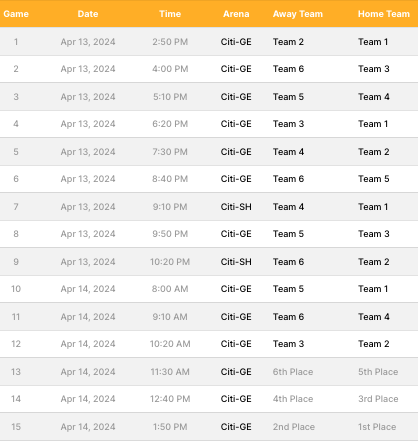
Task: Click home Team 5 in game 6
Action: [x=374, y=179]
